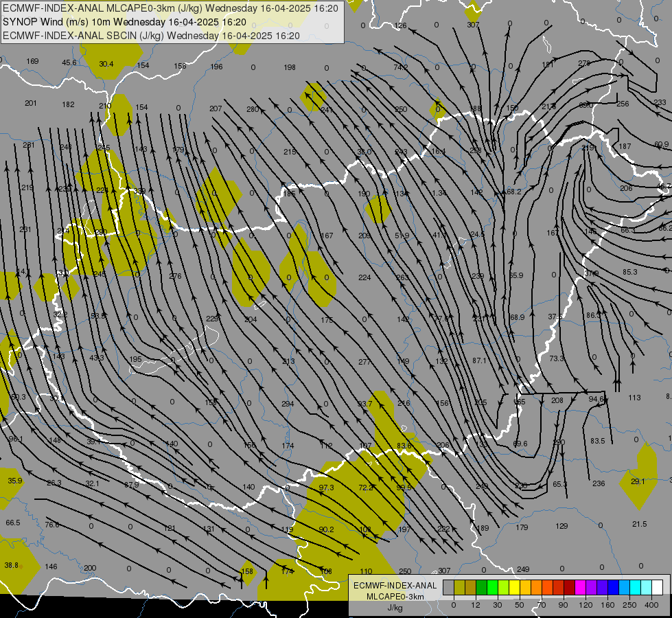Click the '97.3' value on the map
The height and width of the screenshot is (618, 672).
tap(326, 488)
